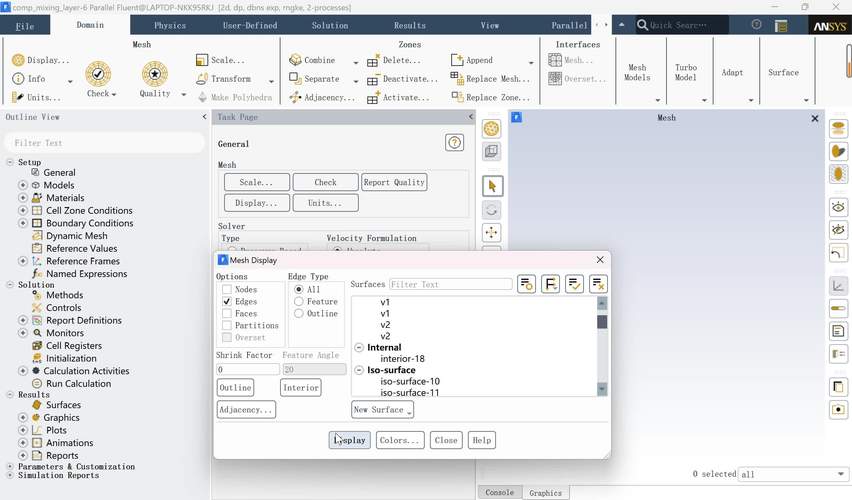Click Replace Zone icon
Screen dimensions: 852x500
tap(456, 97)
